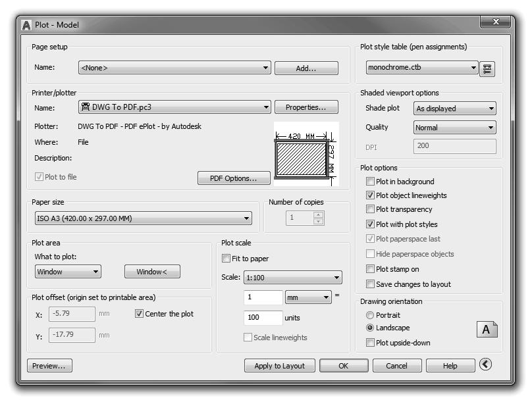The width and height of the screenshot is (532, 402).
Task: Select Portrait orientation
Action: 370,315
